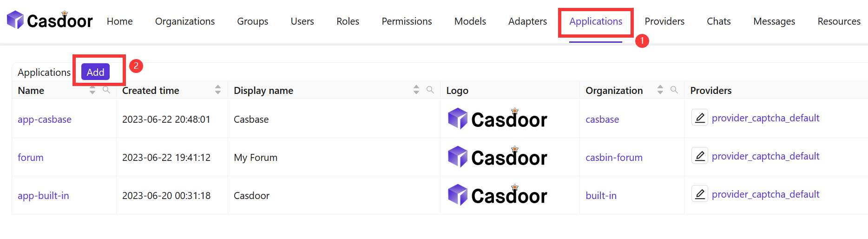Switch to the Organizations tab
Image resolution: width=868 pixels, height=239 pixels.
click(x=185, y=21)
